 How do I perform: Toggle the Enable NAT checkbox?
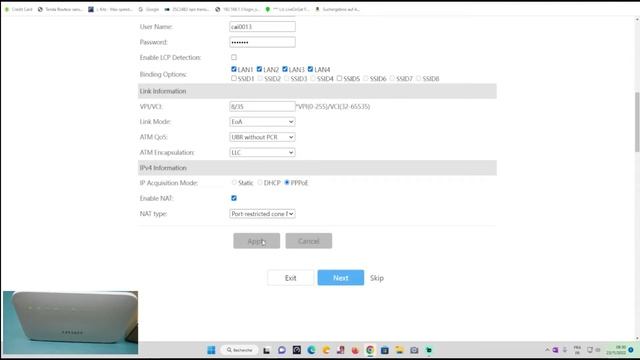[234, 198]
